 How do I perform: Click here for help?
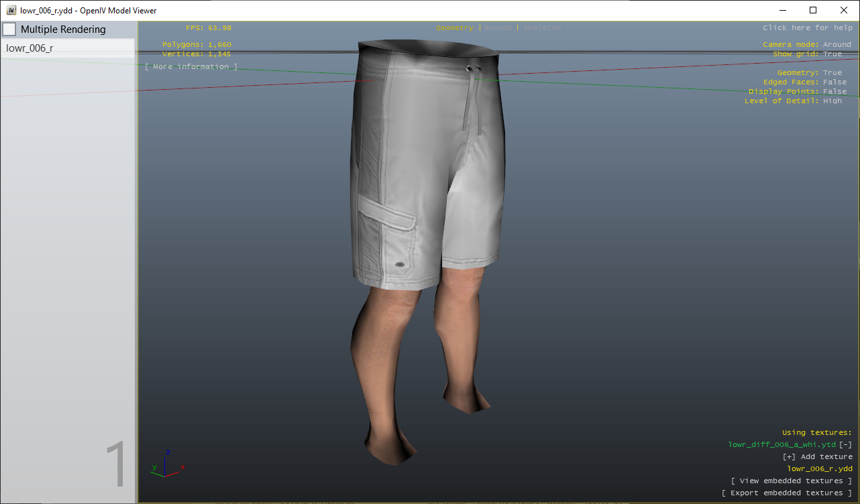[x=808, y=27]
